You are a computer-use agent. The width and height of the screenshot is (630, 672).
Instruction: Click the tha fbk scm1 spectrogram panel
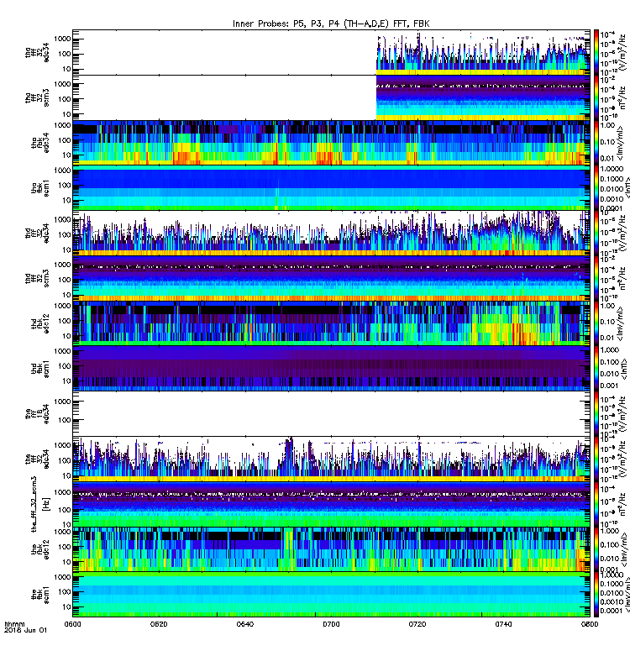[x=331, y=188]
